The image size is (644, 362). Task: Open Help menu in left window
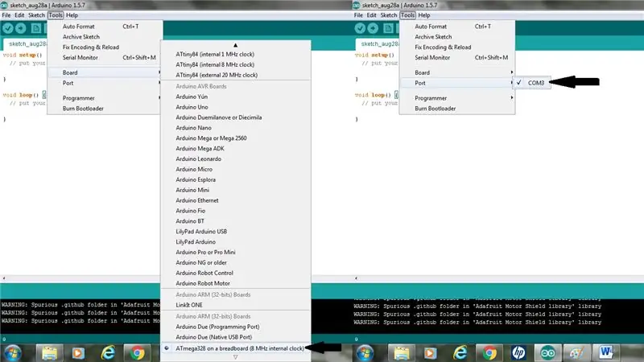72,15
